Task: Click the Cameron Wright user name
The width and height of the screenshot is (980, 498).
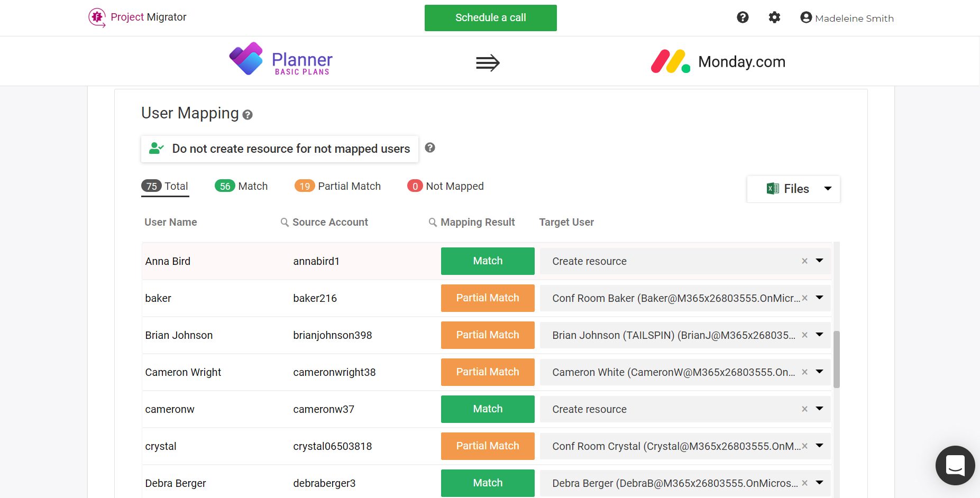Action: (x=183, y=373)
